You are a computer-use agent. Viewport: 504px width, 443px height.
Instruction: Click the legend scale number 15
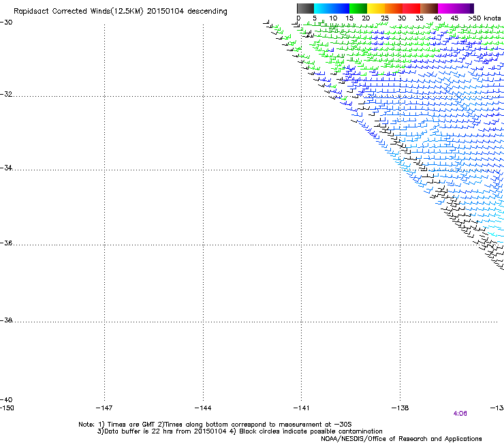[x=349, y=18]
